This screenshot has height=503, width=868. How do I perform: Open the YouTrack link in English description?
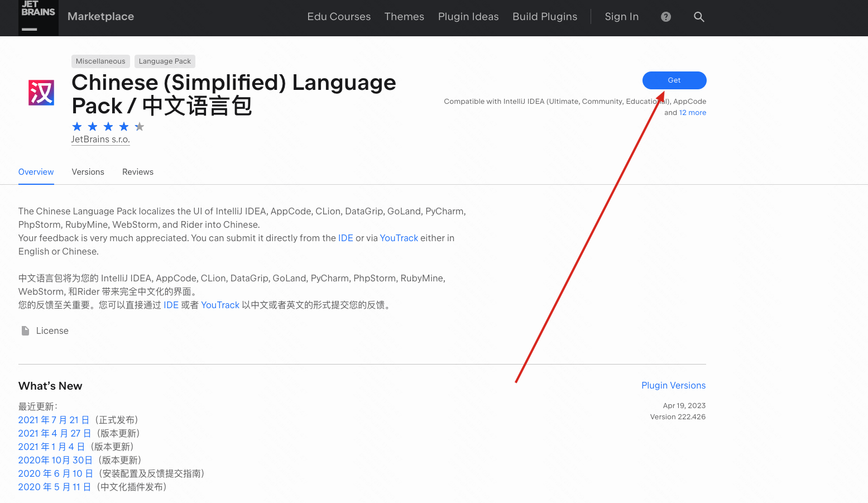pyautogui.click(x=399, y=238)
